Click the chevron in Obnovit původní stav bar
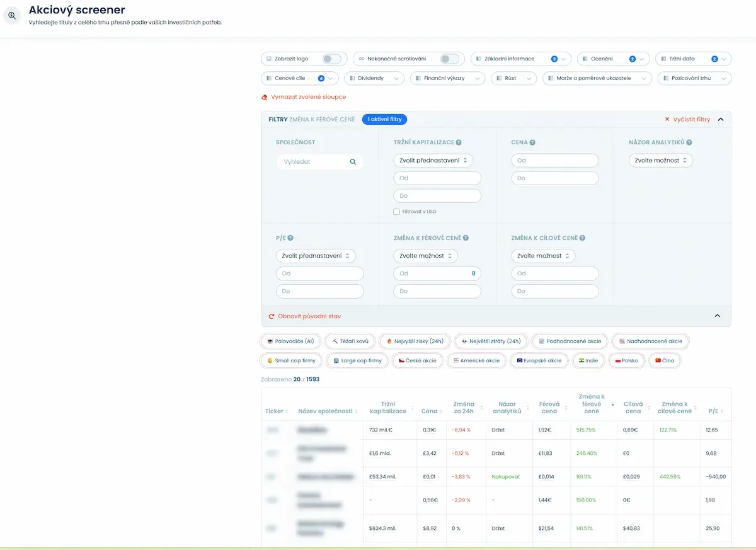Viewport: 756px width, 550px height. click(x=717, y=316)
